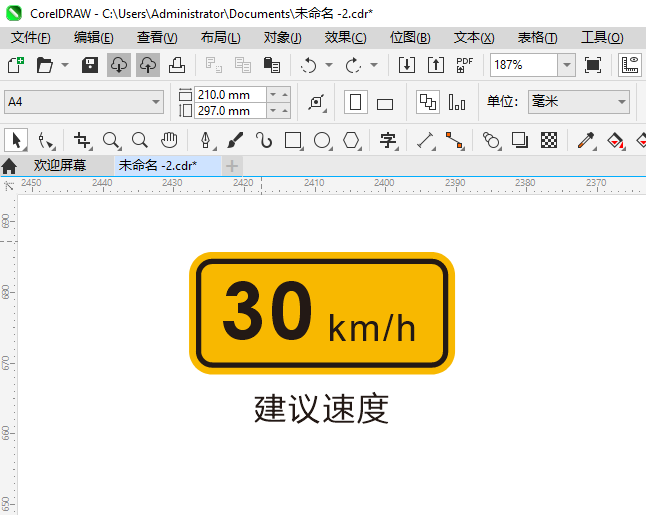Select the curve LiveSketch tool
Screen dimensions: 646x515
[264, 140]
